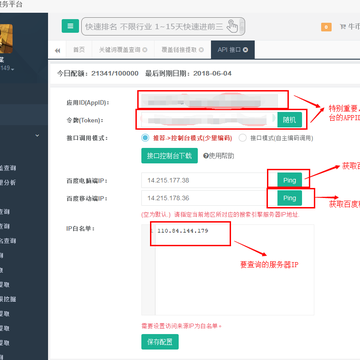The image size is (360, 360).
Task: Close the 关键词覆盖查询 tab via its icon
Action: 145,50
